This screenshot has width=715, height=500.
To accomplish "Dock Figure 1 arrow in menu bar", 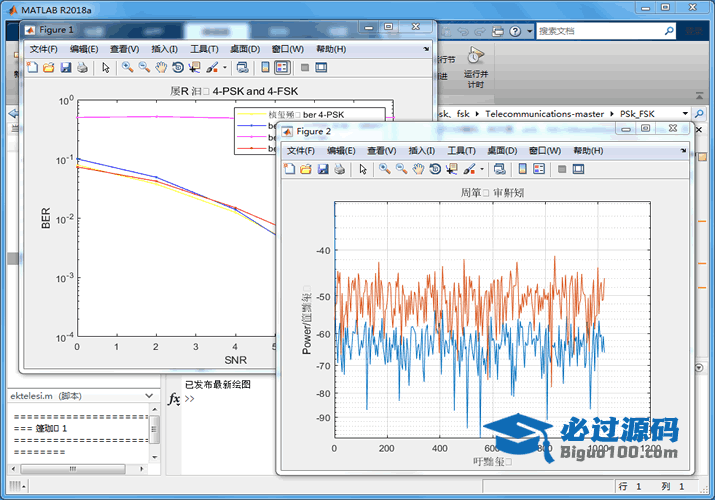I will [426, 49].
